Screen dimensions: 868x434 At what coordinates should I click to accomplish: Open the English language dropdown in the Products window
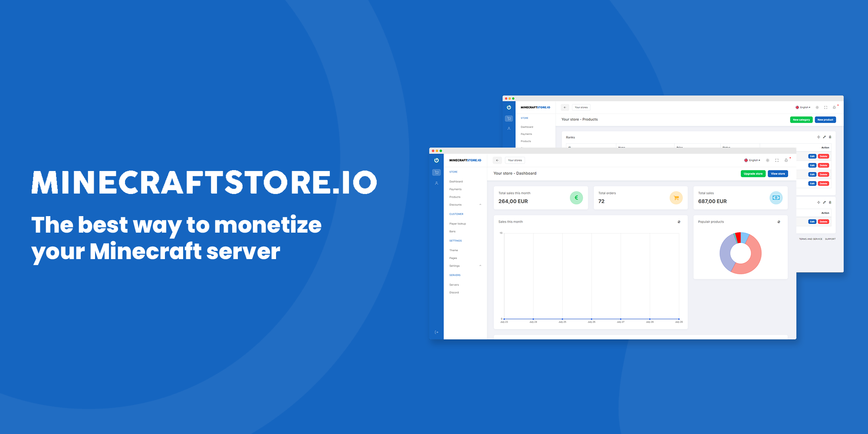803,107
